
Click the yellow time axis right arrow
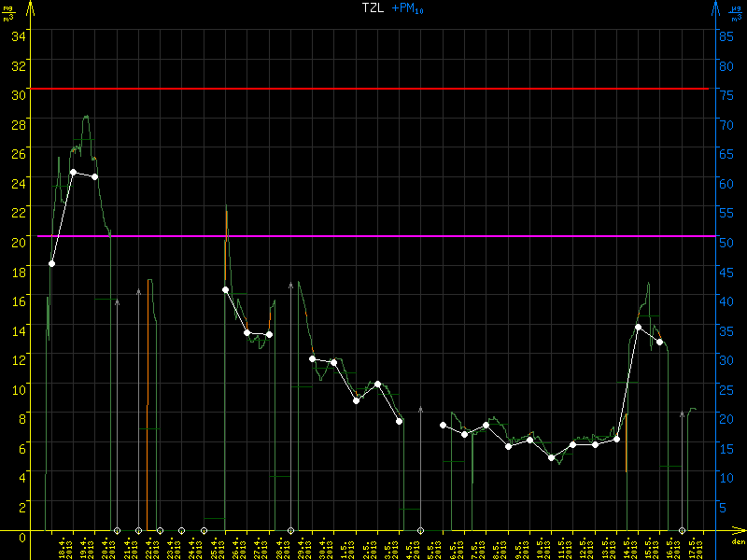738,531
